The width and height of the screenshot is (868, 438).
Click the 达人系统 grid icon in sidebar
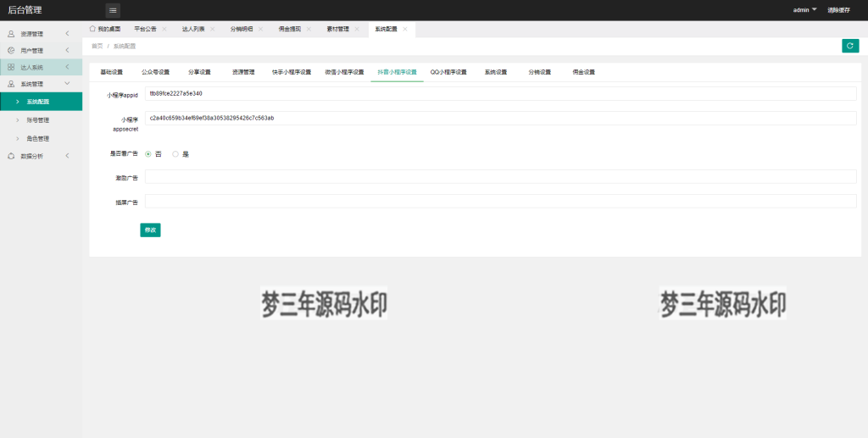(11, 67)
